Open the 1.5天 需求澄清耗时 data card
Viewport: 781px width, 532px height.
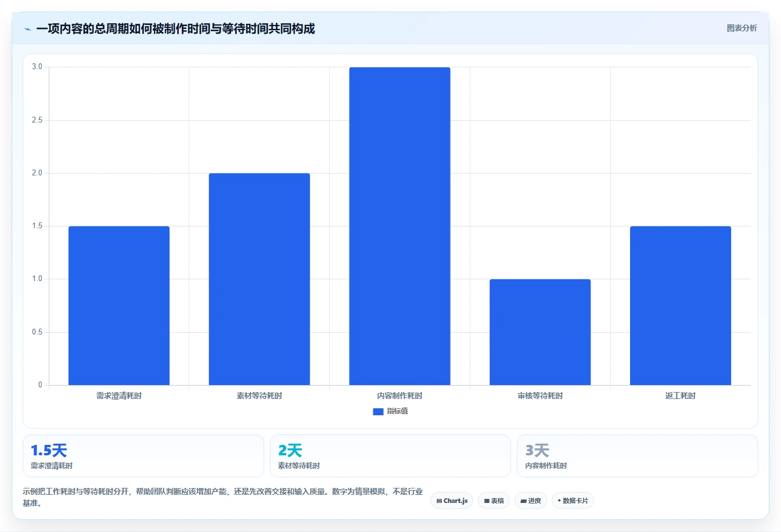pos(143,456)
